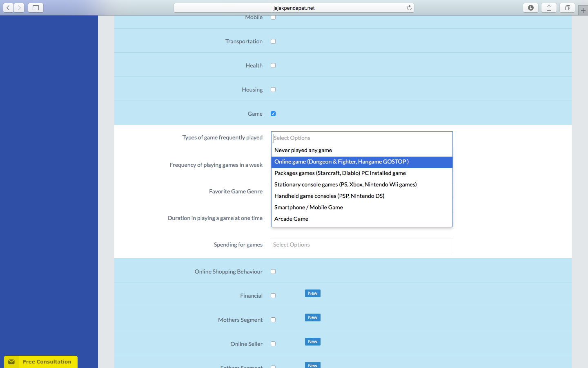
Task: Click the Transportation label
Action: coord(244,42)
